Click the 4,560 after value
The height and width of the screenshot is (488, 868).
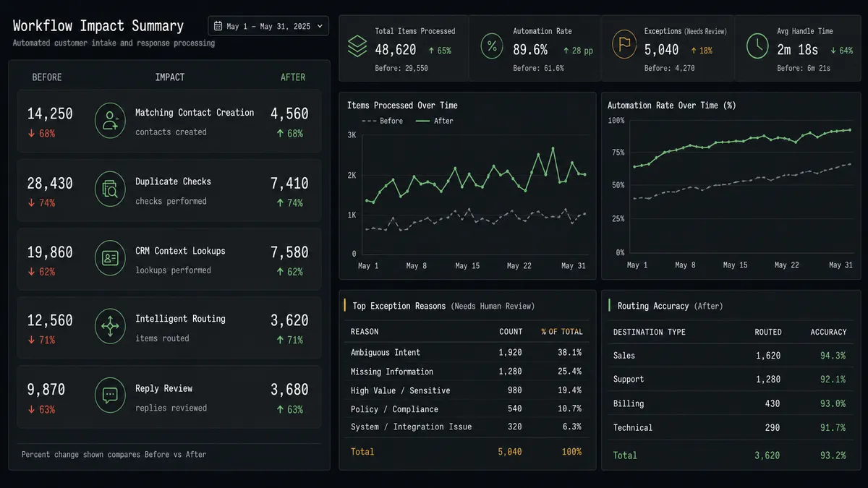tap(289, 114)
